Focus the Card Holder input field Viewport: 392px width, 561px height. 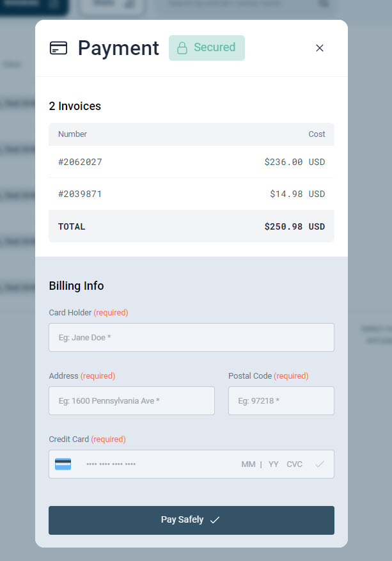pyautogui.click(x=191, y=337)
